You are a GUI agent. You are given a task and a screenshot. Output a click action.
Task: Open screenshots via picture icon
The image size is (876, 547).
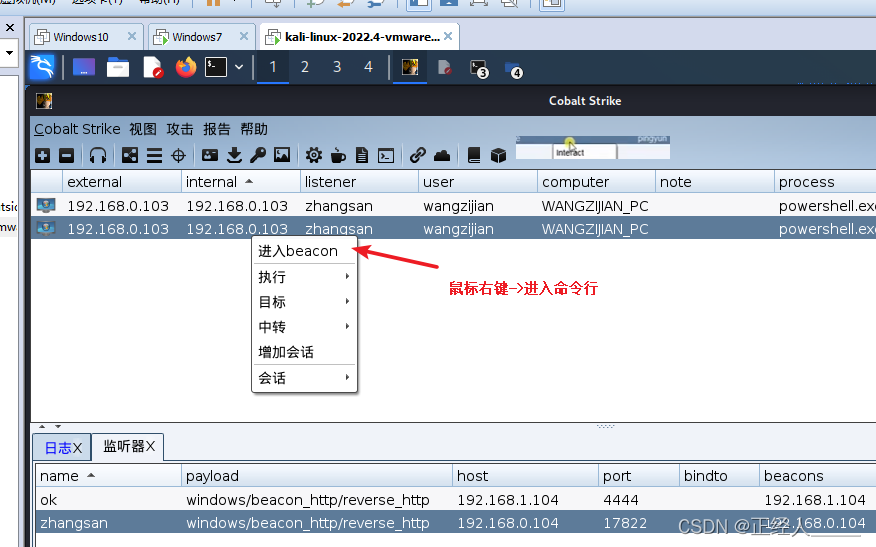coord(282,155)
